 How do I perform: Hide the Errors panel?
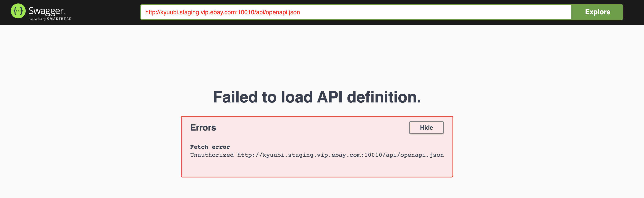(x=426, y=128)
